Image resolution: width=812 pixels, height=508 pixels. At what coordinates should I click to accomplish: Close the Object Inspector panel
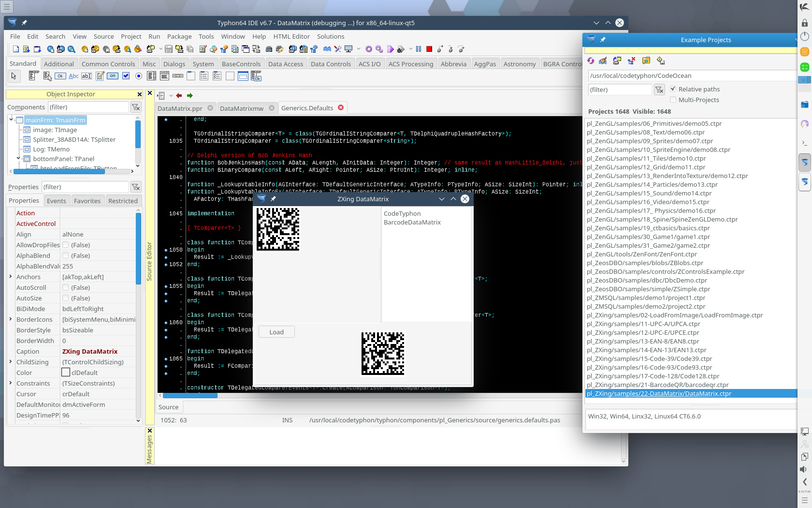140,94
